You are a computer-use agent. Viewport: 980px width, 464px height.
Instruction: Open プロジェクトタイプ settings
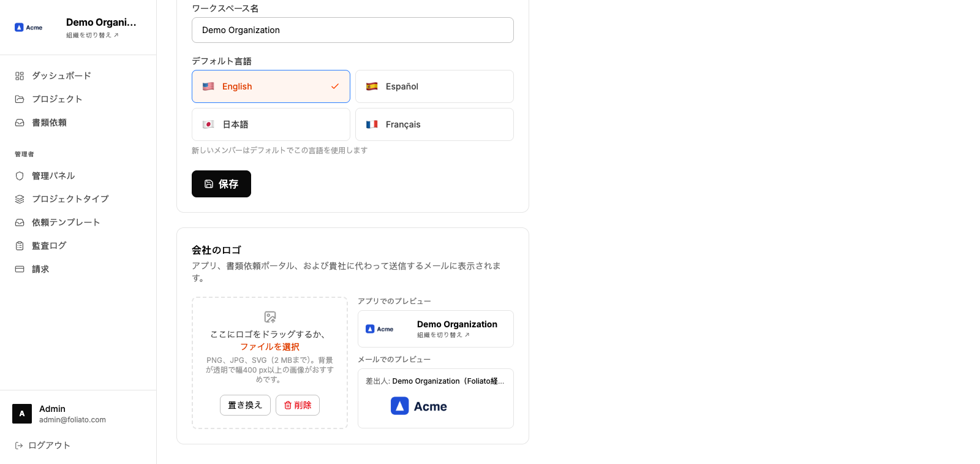(x=78, y=199)
